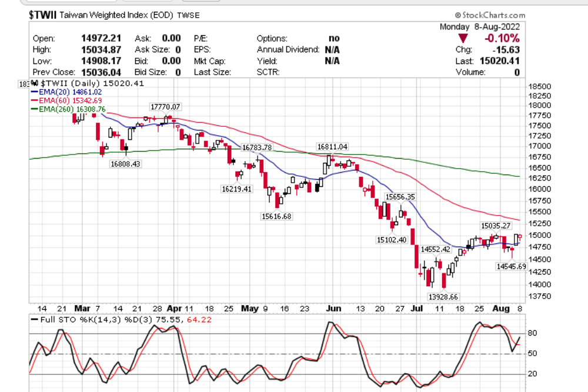Click the 80 level on the stochastic axis
The height and width of the screenshot is (392, 588).
point(532,333)
